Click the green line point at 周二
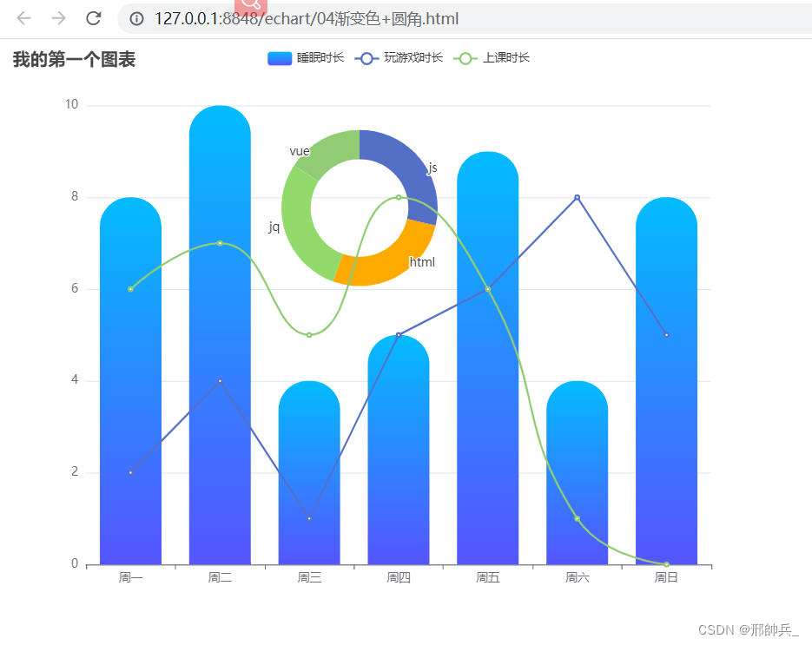This screenshot has height=645, width=812. pyautogui.click(x=220, y=243)
